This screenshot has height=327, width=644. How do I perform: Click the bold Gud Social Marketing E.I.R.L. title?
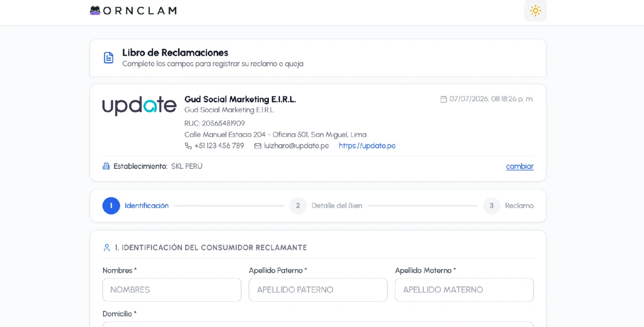pos(240,99)
